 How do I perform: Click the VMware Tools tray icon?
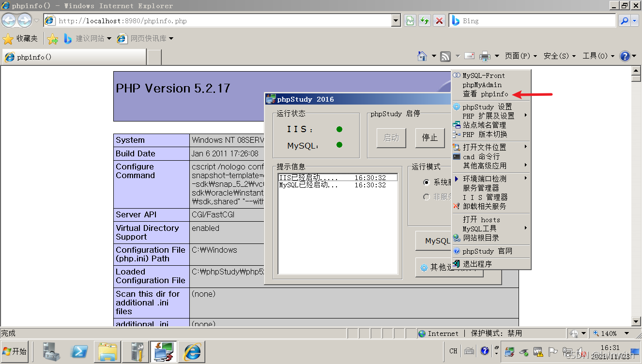[x=538, y=352]
